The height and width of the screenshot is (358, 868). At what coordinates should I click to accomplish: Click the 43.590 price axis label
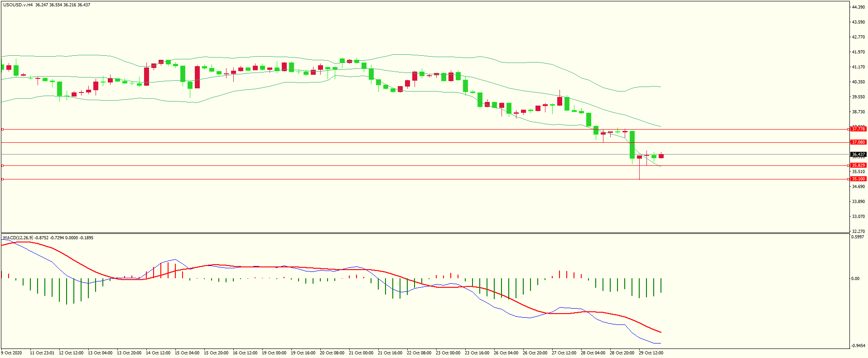coord(858,22)
